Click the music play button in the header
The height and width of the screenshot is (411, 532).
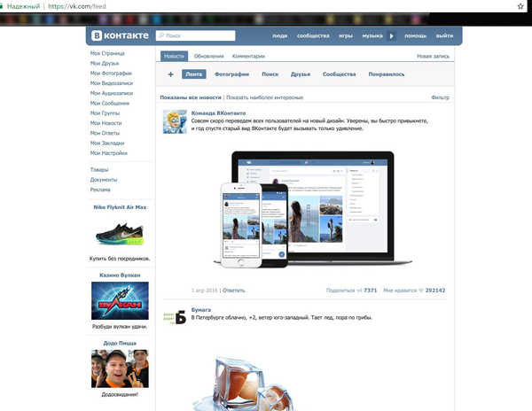[392, 35]
